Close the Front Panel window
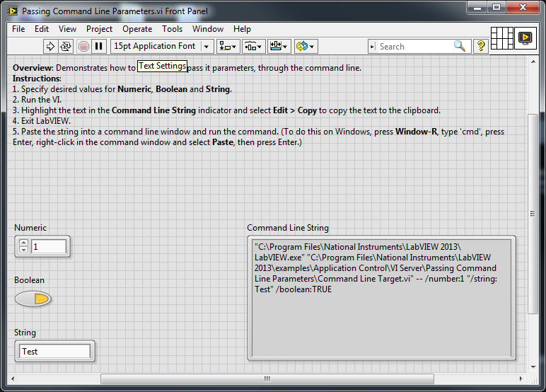Screen dimensions: 546x392 click(x=523, y=8)
